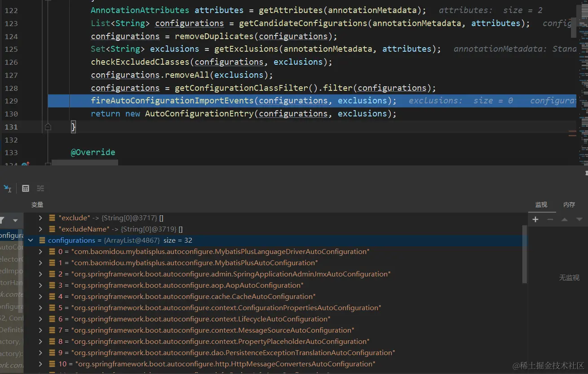588x374 pixels.
Task: Click the element icon of the MessageSourceAutoConfiguration entry
Action: (x=52, y=330)
